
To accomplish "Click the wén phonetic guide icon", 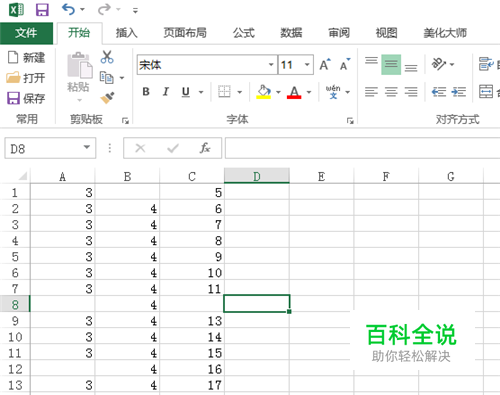I will pyautogui.click(x=333, y=92).
